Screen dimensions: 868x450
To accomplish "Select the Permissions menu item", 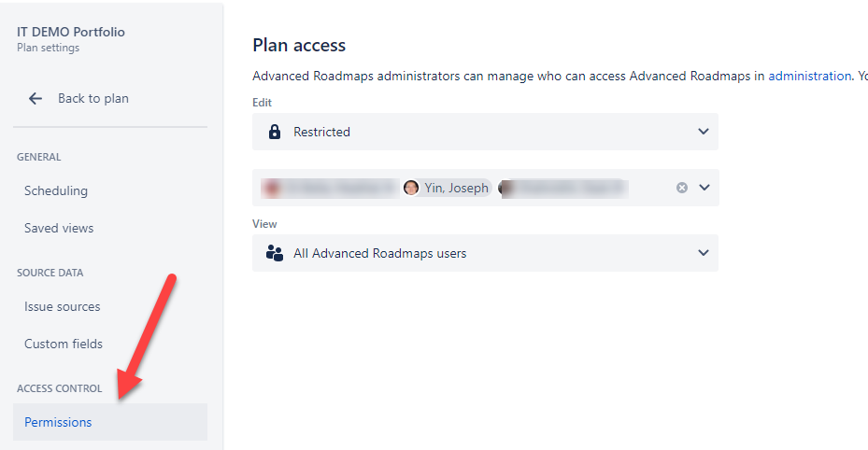I will 110,422.
